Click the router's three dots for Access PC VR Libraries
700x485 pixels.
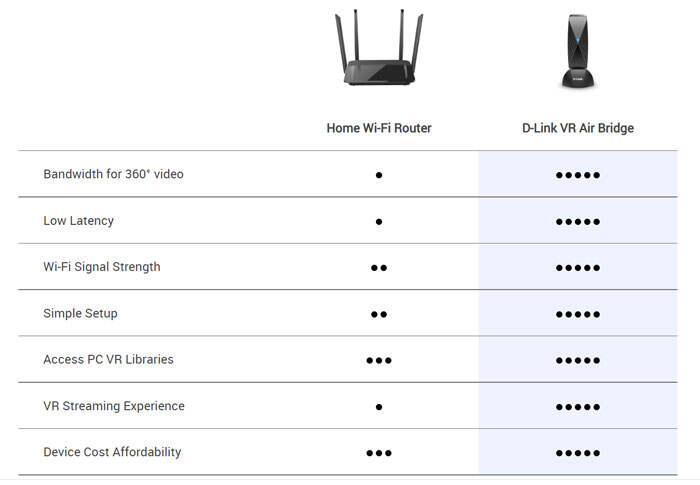tap(379, 360)
